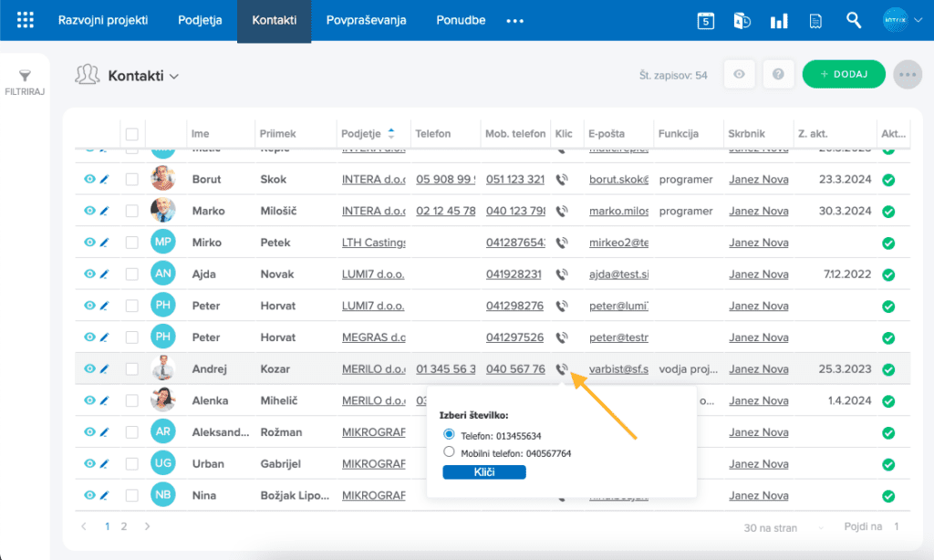This screenshot has width=934, height=560.
Task: Toggle the select-all checkbox in table header
Action: pos(132,134)
